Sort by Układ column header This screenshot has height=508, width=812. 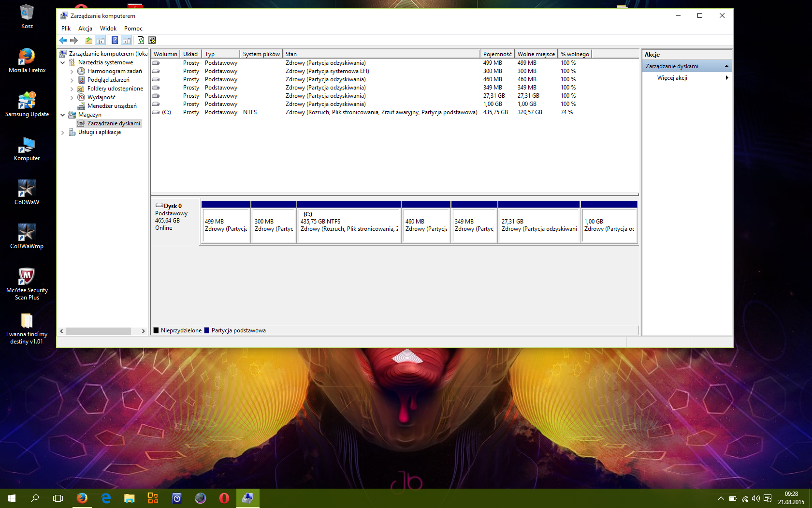pyautogui.click(x=190, y=54)
